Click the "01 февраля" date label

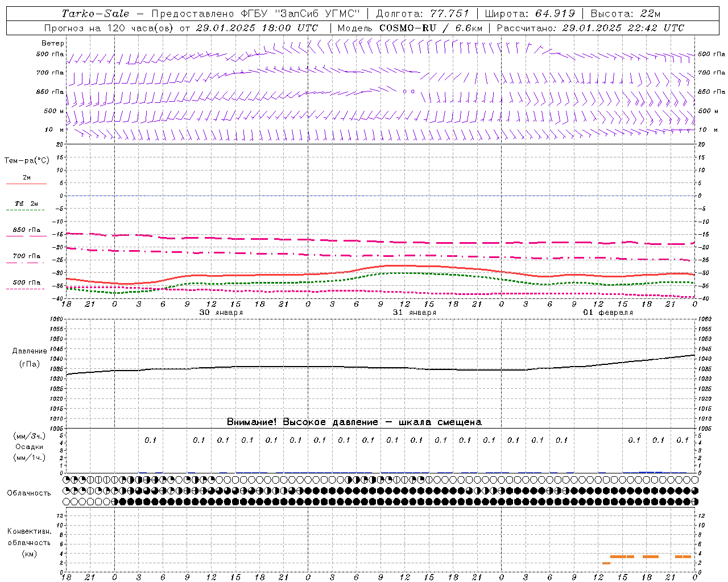click(x=608, y=313)
